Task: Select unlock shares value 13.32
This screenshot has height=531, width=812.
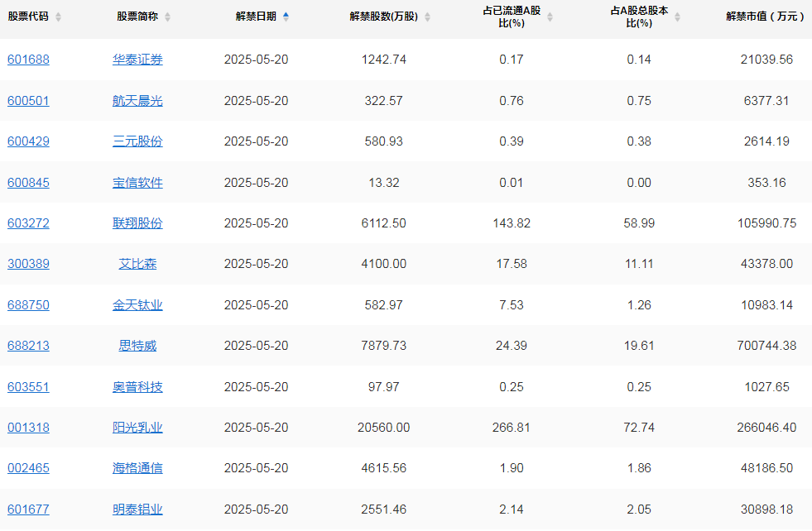Action: tap(384, 183)
